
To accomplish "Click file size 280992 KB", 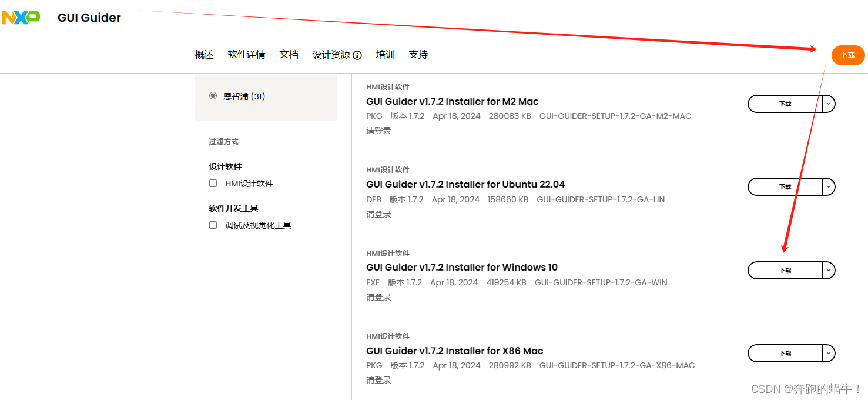I will click(510, 365).
